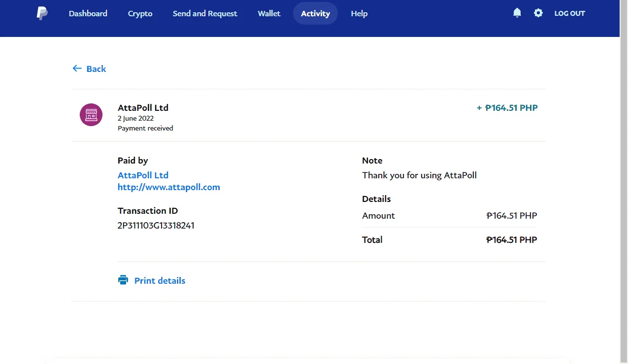Screen dimensions: 628x364
Task: Visit the http://www.attapoll.com link
Action: point(169,187)
